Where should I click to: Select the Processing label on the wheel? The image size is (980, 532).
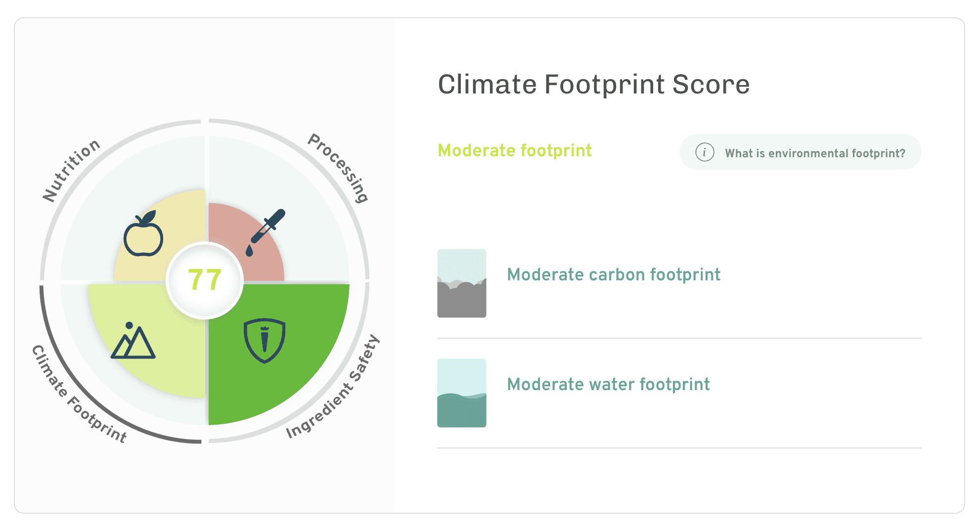pyautogui.click(x=339, y=167)
